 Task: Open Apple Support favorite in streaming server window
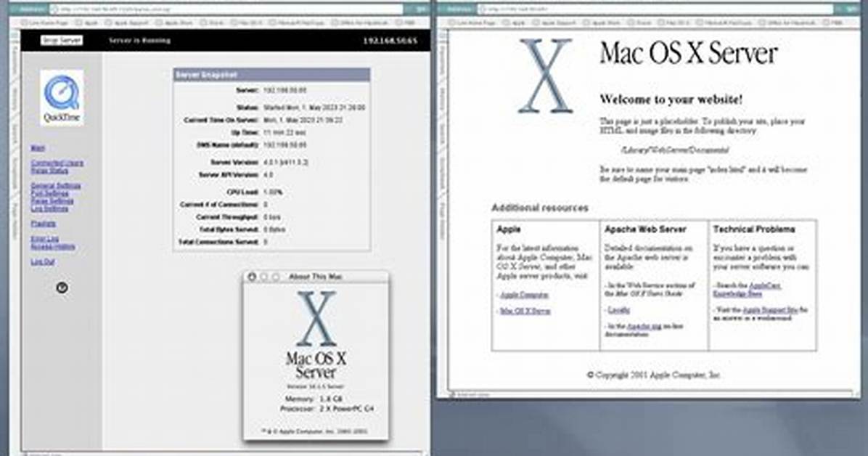click(x=127, y=23)
